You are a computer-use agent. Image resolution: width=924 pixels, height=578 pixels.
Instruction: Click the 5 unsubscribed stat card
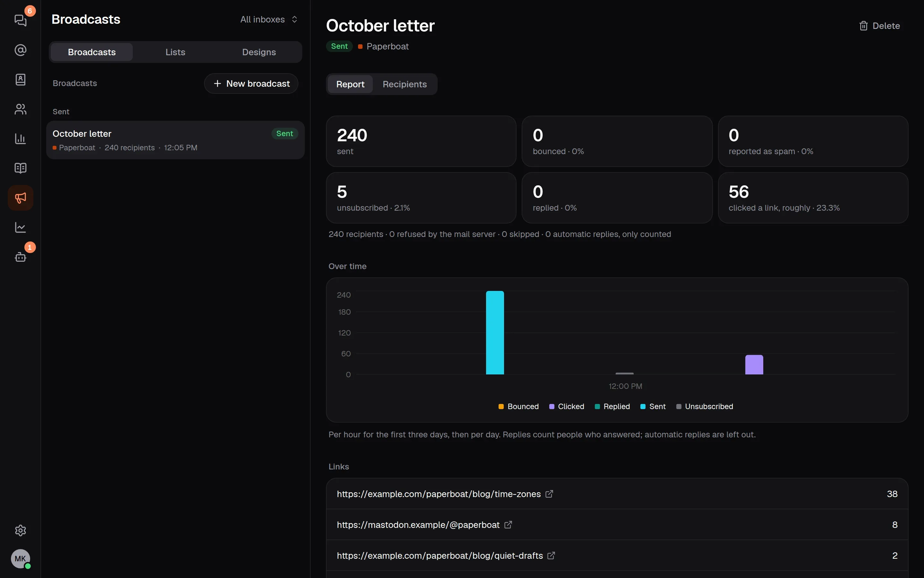pyautogui.click(x=421, y=197)
